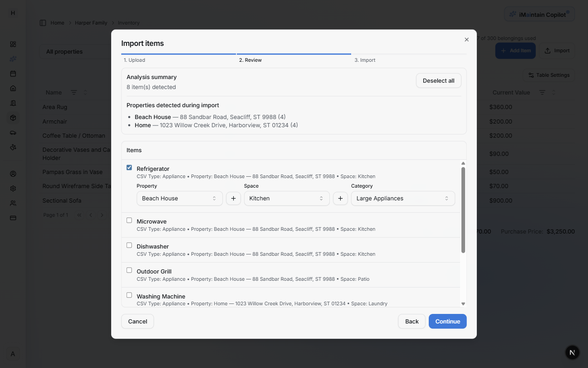
Task: Open the Category dropdown showing Large Appliances
Action: point(402,198)
